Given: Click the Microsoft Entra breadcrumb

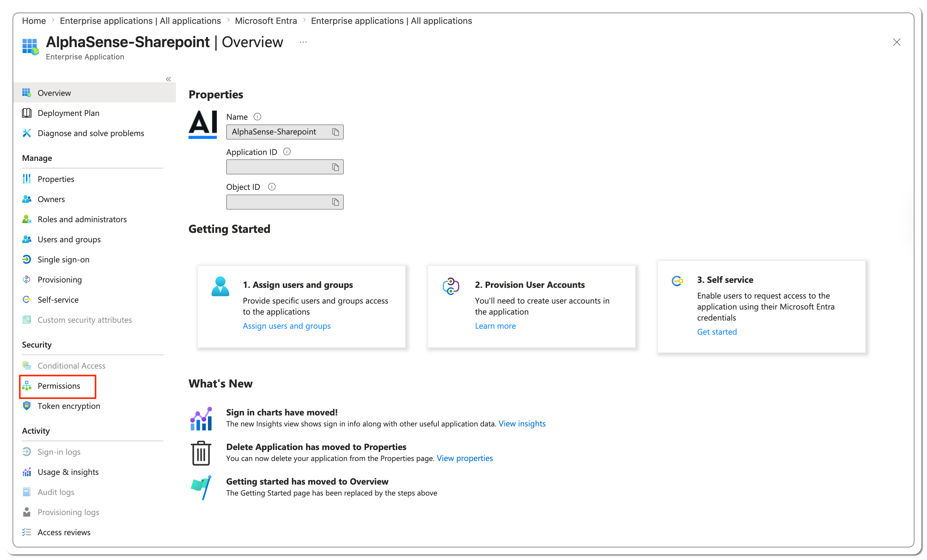Looking at the screenshot, I should (x=266, y=21).
